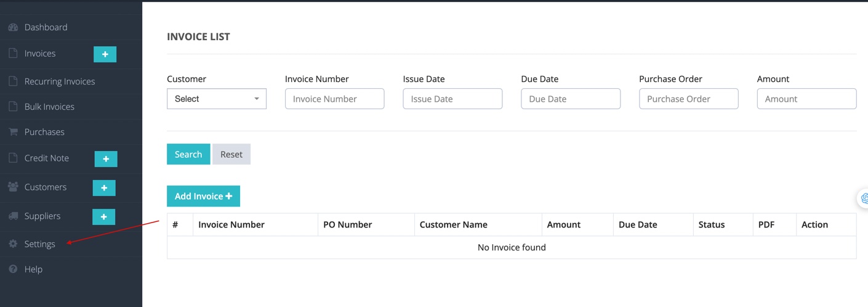
Task: Select the Amount filter field
Action: tap(806, 99)
